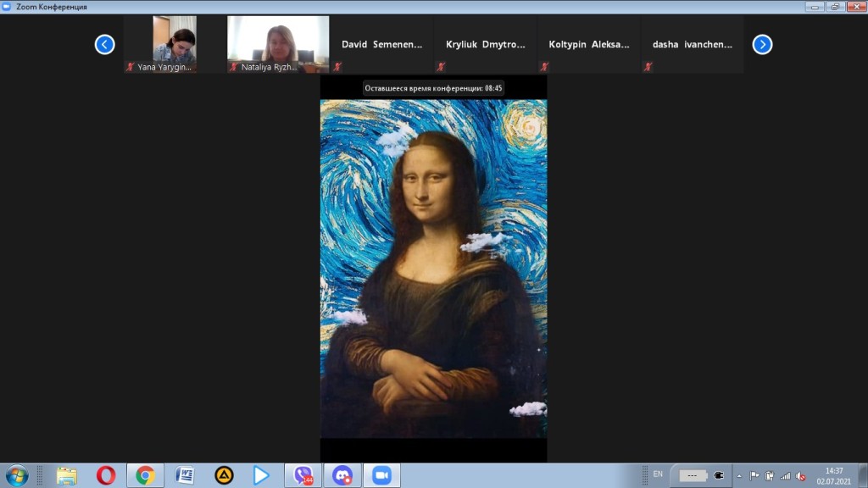Change the EN input language
Screen dimensions: 868x488
pos(658,474)
